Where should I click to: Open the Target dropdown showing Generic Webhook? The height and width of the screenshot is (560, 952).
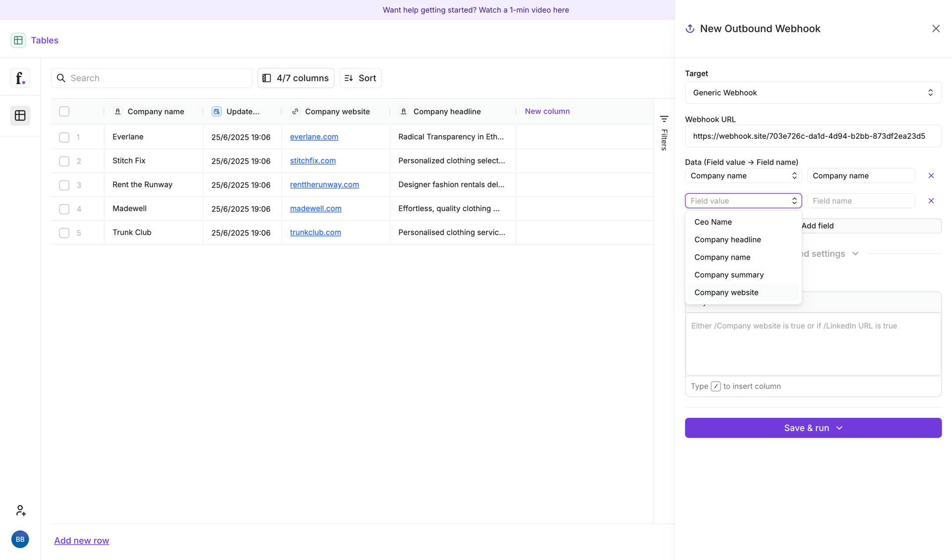pos(813,93)
